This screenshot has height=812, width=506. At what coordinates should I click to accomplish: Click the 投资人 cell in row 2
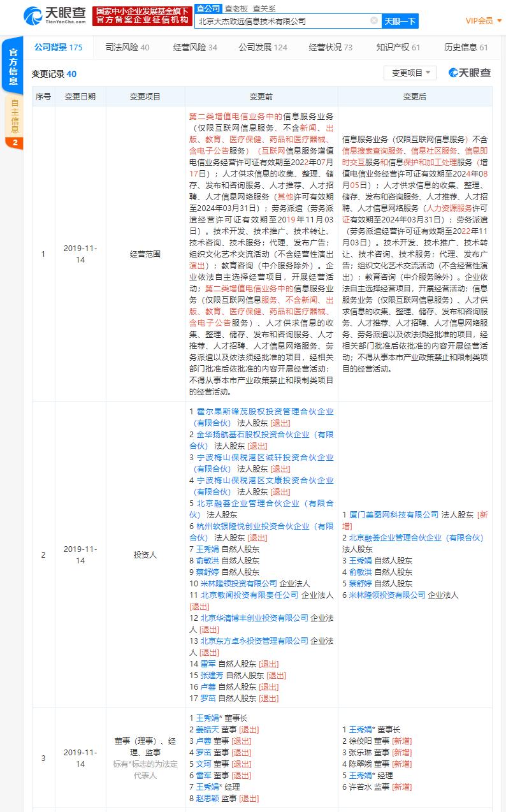[145, 555]
